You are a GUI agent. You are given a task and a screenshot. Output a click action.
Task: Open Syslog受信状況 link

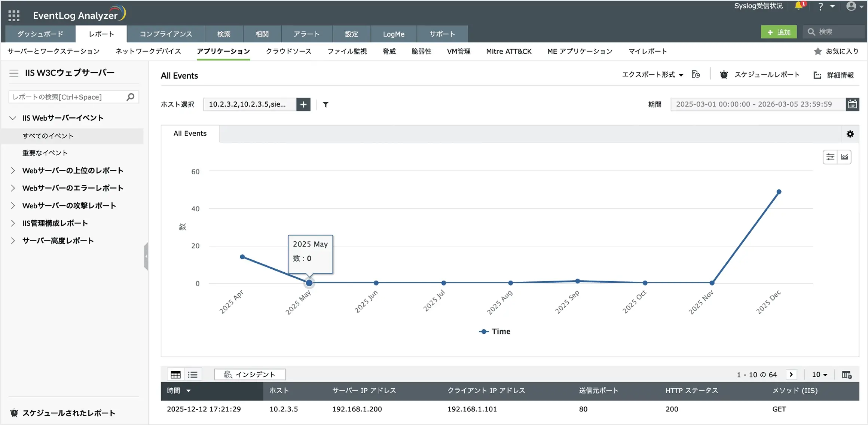[x=758, y=6]
